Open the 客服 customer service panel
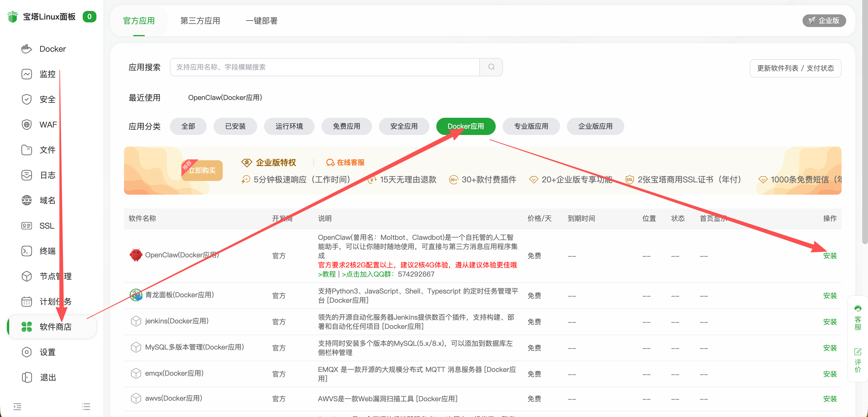 click(858, 318)
